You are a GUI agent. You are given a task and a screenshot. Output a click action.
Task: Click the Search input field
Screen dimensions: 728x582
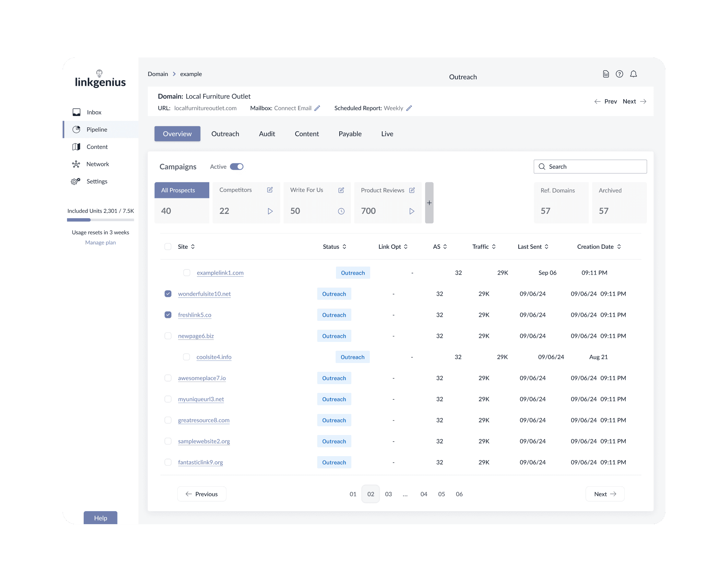[x=590, y=167]
